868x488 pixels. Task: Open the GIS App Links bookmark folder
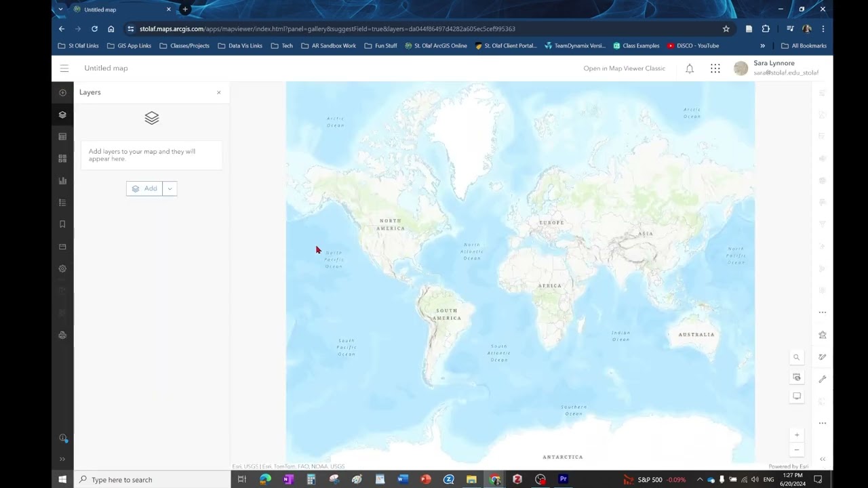point(129,46)
